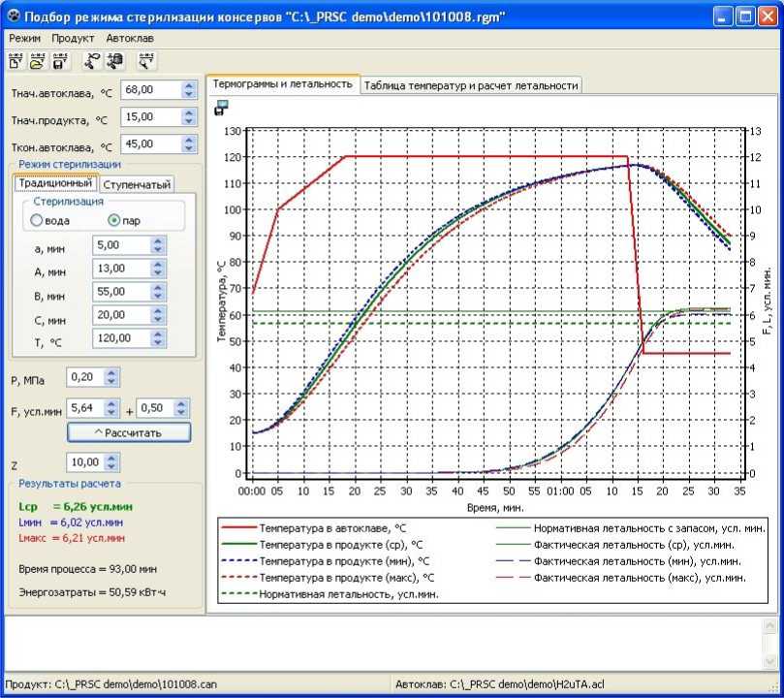Switch to the Ступенчатый tab

tap(137, 185)
